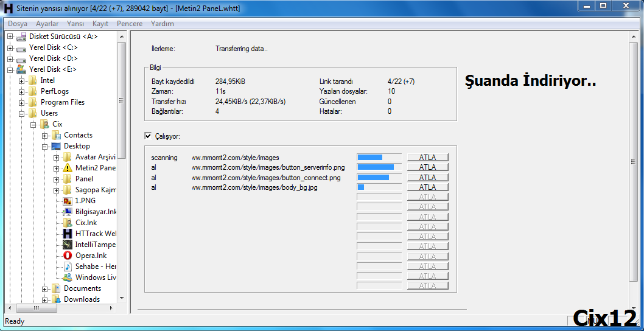Viewport: 644px width, 331px height.
Task: Click the Şuanda İndiriyor.. heading
Action: point(530,82)
